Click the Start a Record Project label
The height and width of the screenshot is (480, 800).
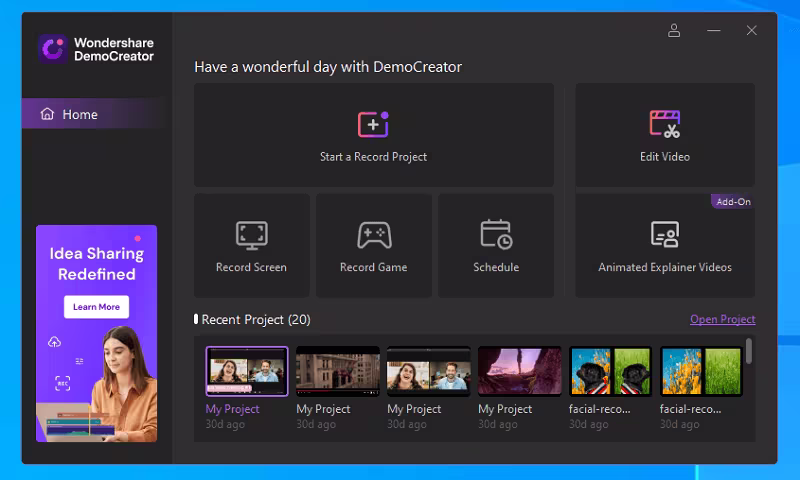click(x=373, y=157)
